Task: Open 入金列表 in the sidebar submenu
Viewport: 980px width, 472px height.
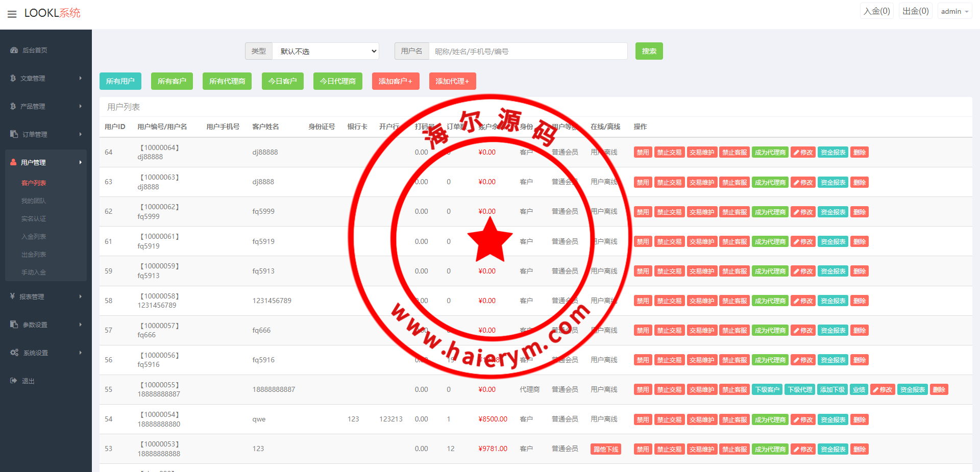Action: click(x=34, y=236)
